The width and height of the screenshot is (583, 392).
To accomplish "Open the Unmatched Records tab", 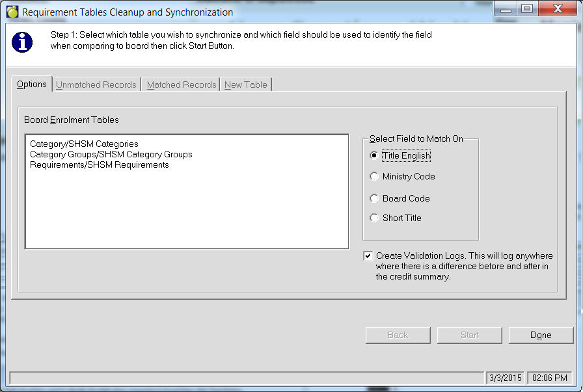I will (96, 85).
